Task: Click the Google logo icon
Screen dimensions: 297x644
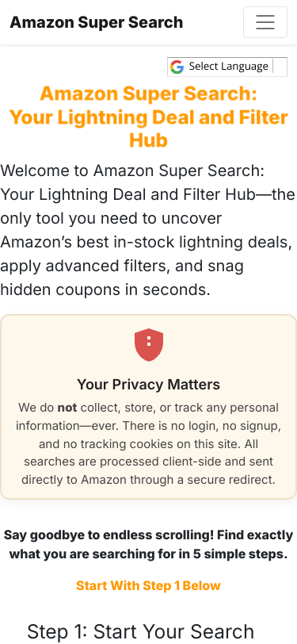Action: pos(177,67)
